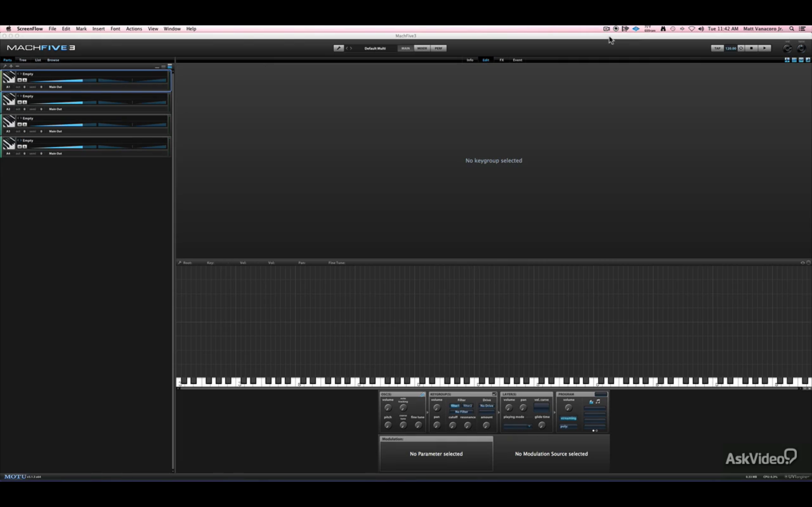Open the playing mode dropdown
Viewport: 812px width, 507px height.
click(x=517, y=426)
